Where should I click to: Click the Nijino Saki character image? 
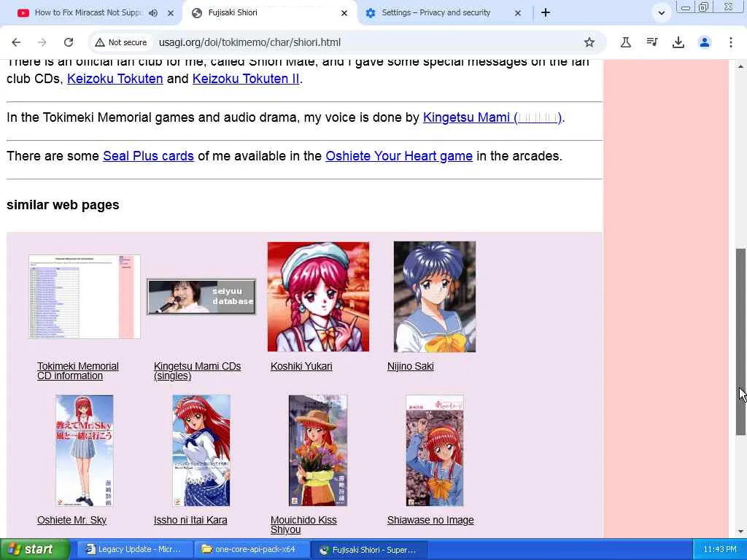tap(435, 297)
